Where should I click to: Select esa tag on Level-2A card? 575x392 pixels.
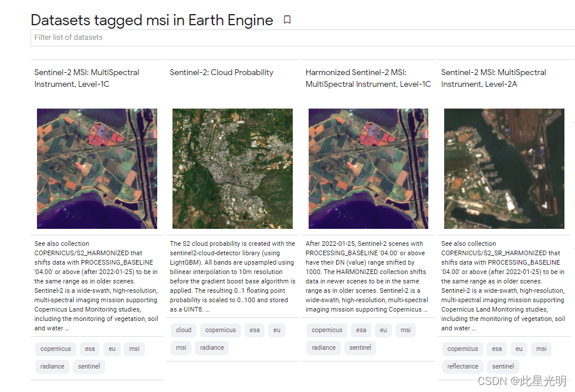[x=496, y=349]
